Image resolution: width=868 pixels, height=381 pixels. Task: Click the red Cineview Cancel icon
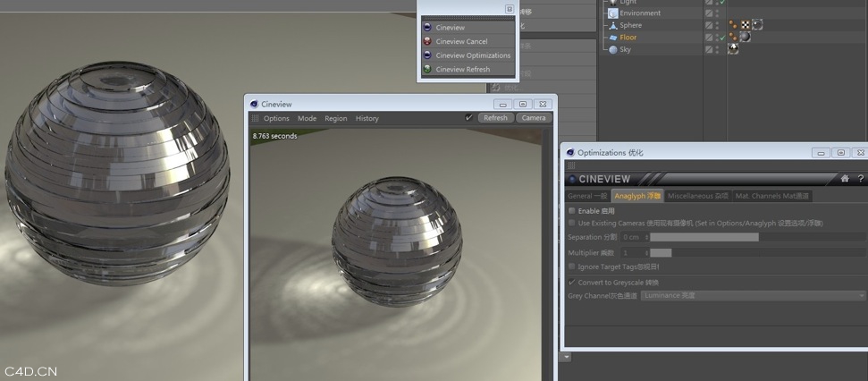click(x=427, y=41)
